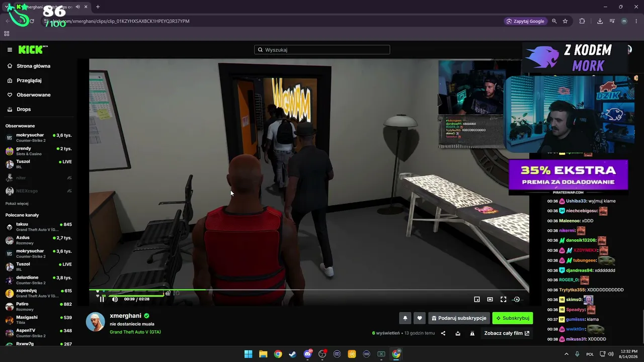This screenshot has width=644, height=362.
Task: Click the green Subskrybuj button
Action: tap(512, 318)
